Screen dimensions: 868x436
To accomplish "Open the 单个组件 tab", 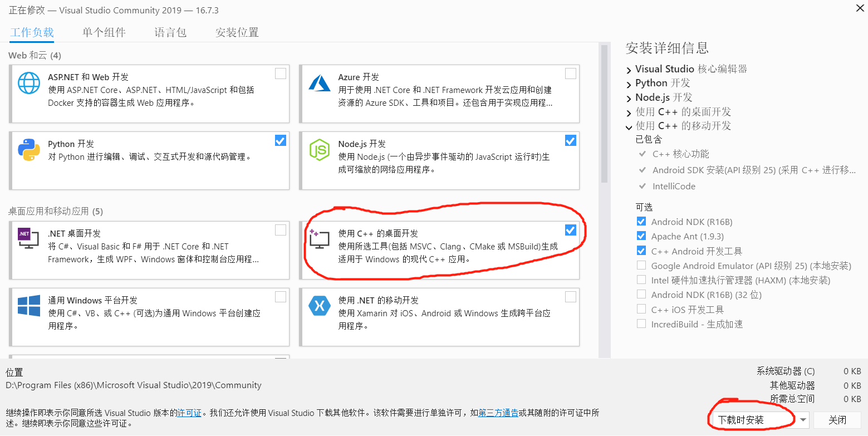I will click(104, 32).
